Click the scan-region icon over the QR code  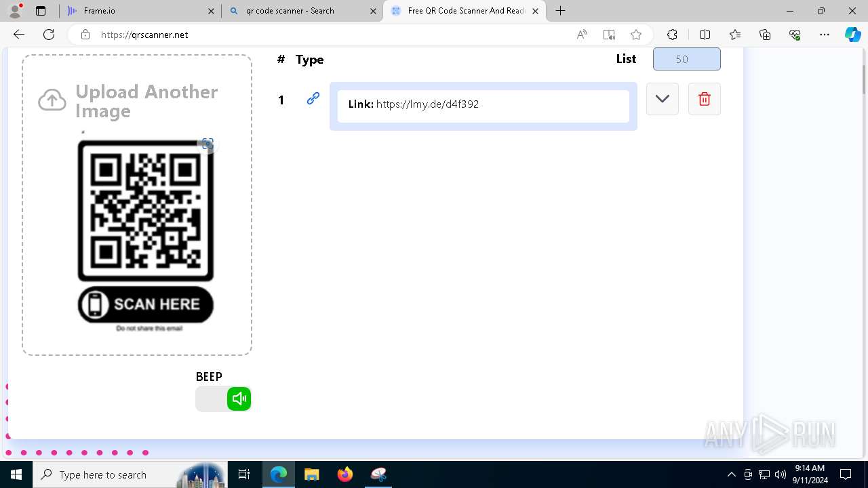click(208, 144)
